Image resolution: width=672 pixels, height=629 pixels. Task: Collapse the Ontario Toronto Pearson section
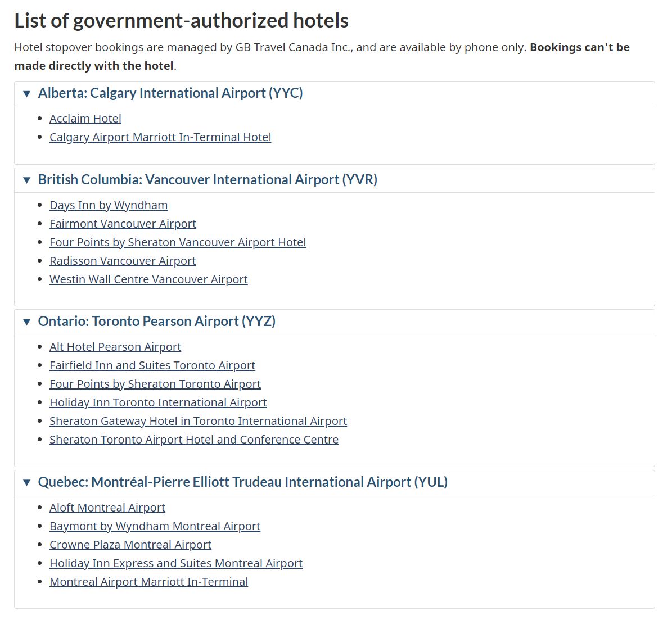[156, 322]
